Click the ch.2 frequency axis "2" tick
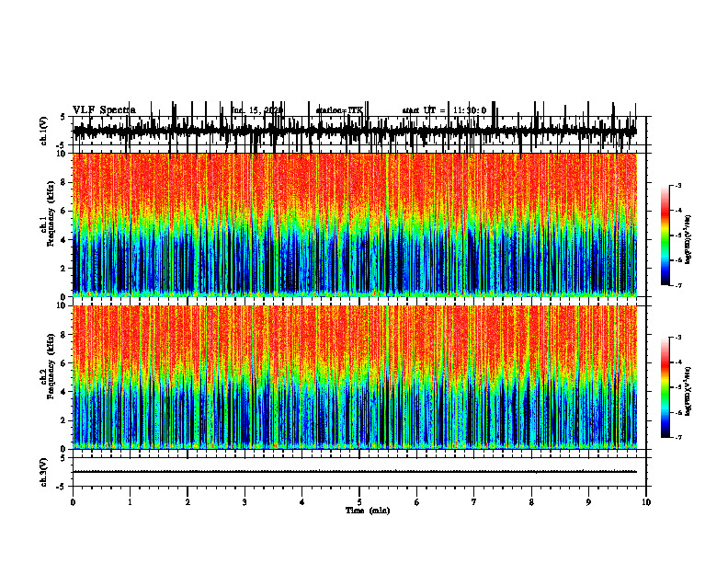The image size is (728, 563). [64, 420]
